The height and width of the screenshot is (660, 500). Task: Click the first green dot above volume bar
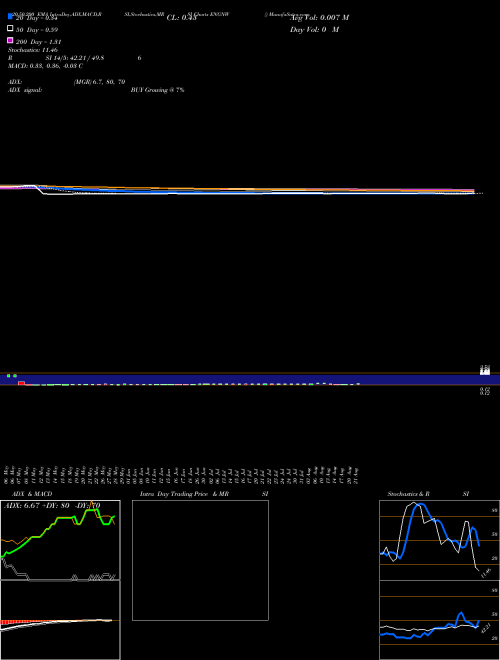(8, 375)
